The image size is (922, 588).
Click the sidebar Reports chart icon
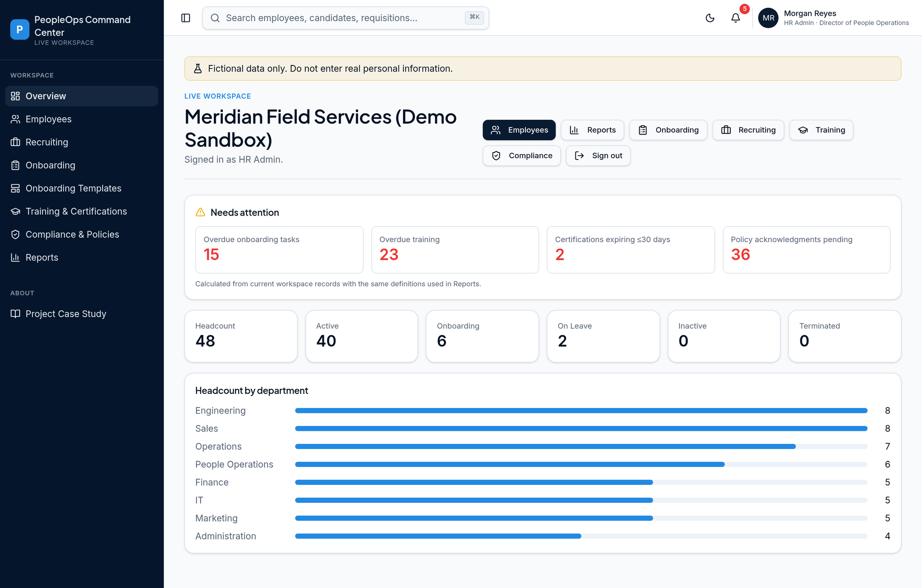pyautogui.click(x=15, y=258)
